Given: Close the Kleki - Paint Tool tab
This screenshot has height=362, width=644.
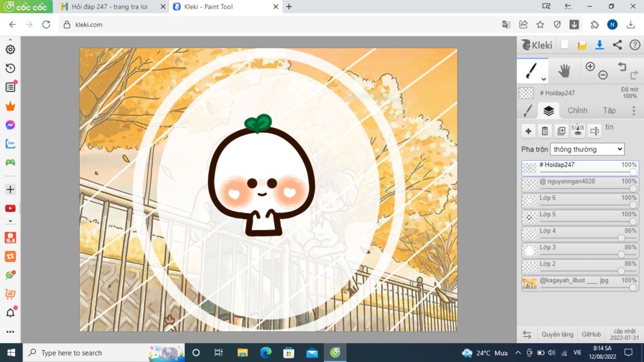Looking at the screenshot, I should (275, 6).
